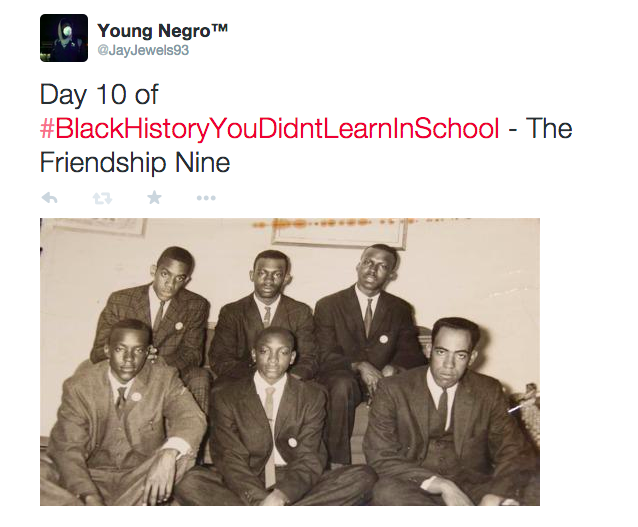Viewport: 638px width, 527px height.
Task: Click the tweet text "Day 10 of"
Action: point(99,94)
